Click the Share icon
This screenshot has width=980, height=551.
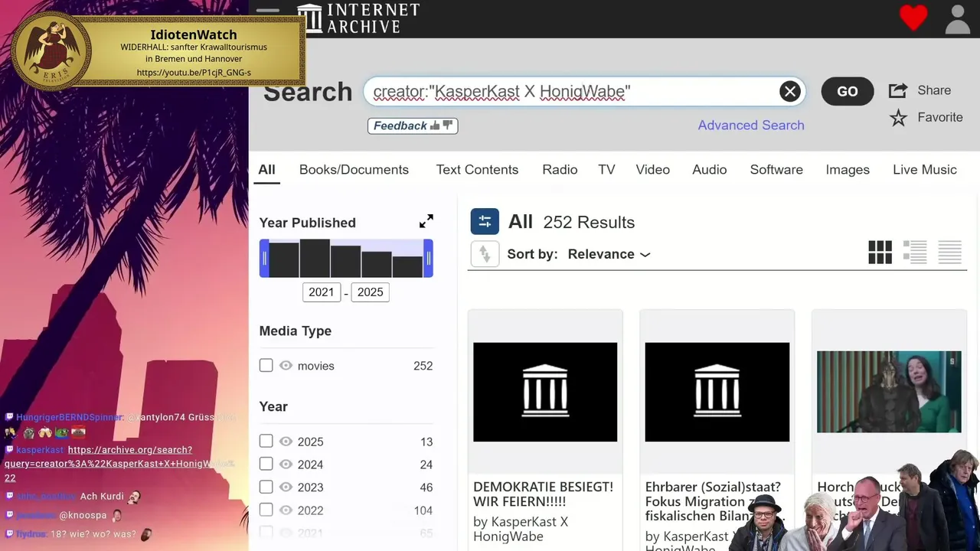897,90
